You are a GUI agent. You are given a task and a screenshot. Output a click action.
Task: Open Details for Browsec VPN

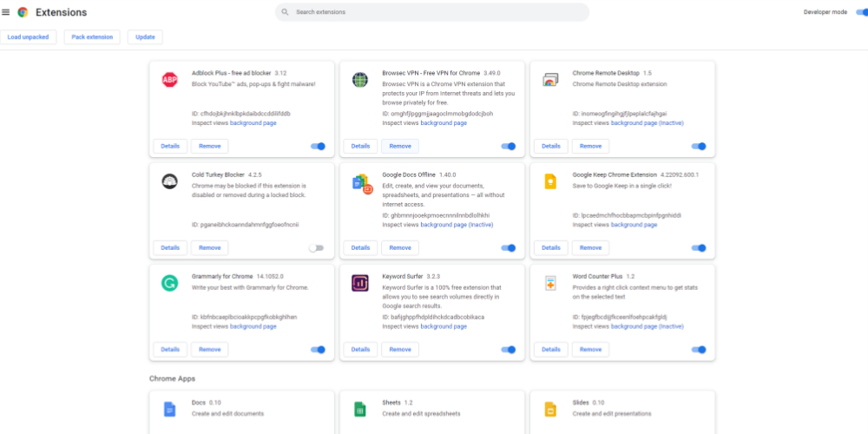coord(360,146)
